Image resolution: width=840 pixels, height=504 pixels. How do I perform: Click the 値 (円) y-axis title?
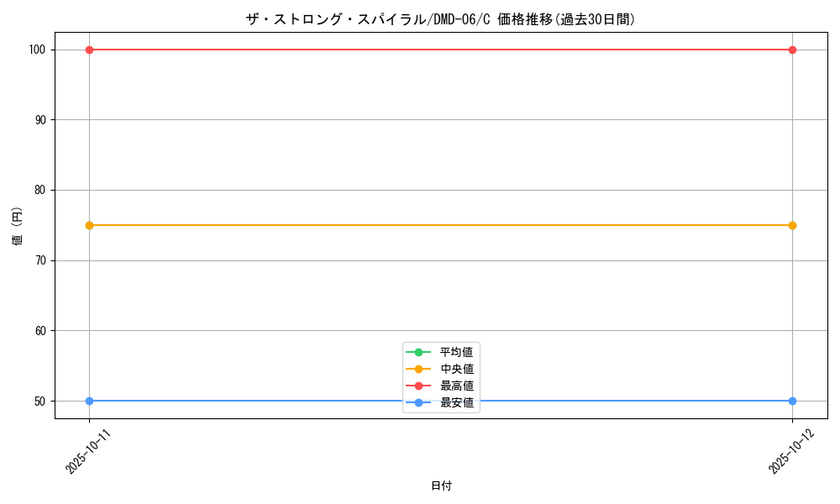[18, 225]
